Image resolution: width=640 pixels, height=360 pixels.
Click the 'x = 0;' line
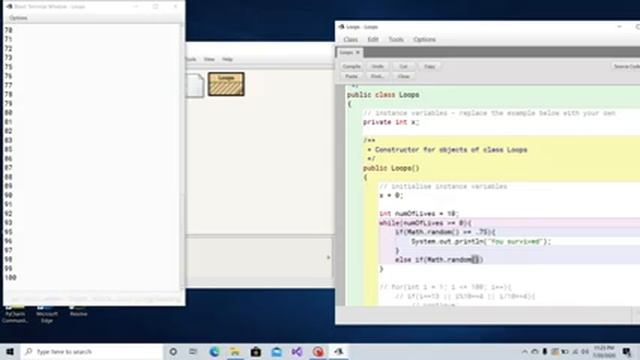coord(391,196)
